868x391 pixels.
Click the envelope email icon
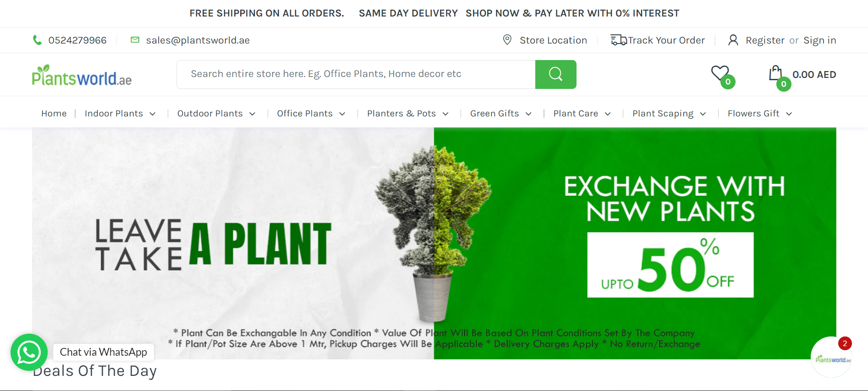tap(135, 40)
